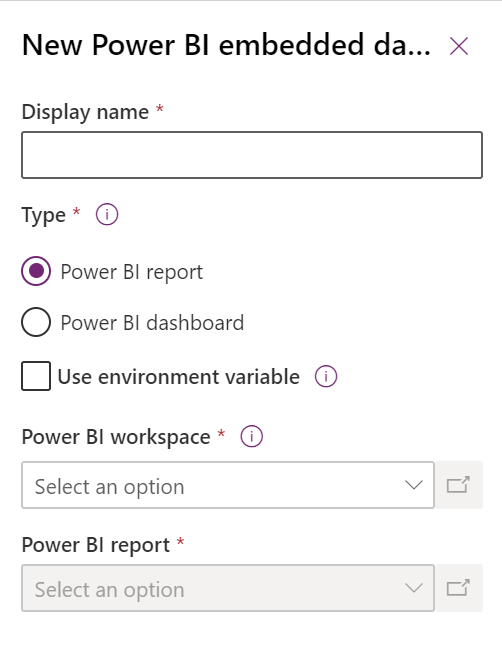The height and width of the screenshot is (656, 502).
Task: Show info icon beside Use environment variable
Action: coord(326,376)
